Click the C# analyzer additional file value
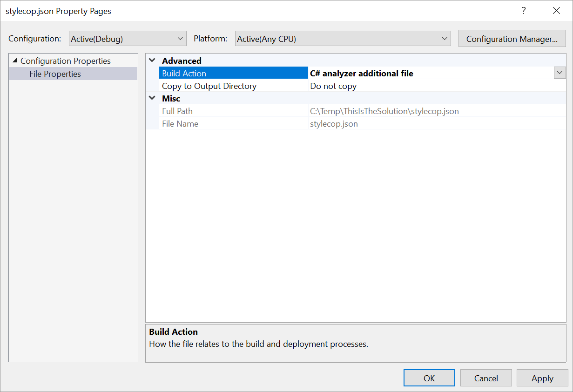The height and width of the screenshot is (392, 573). [x=361, y=73]
